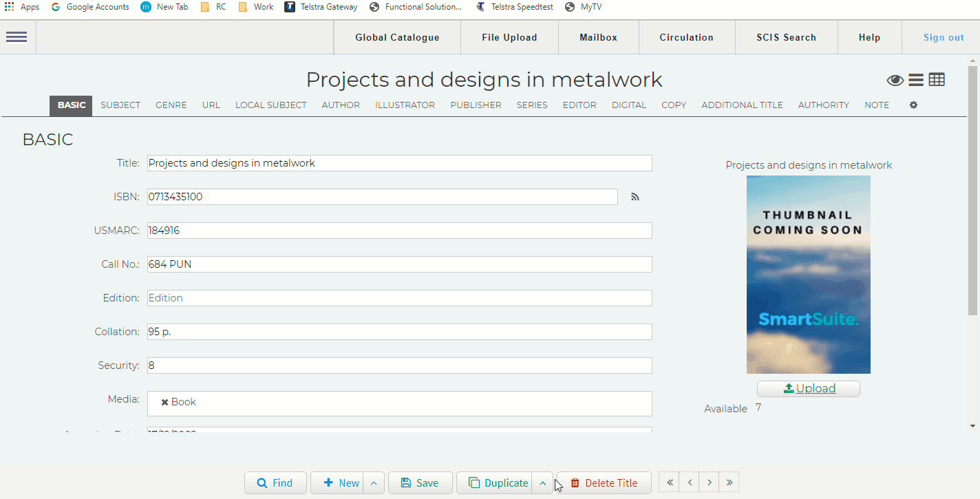This screenshot has width=980, height=499.
Task: Click the ISBN input field
Action: click(382, 197)
